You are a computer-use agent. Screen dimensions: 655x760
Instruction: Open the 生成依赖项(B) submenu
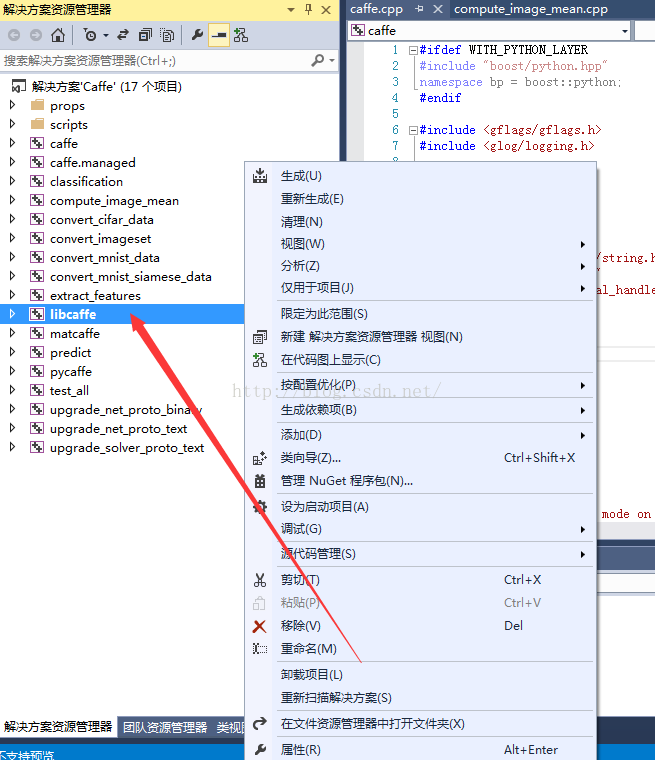421,410
